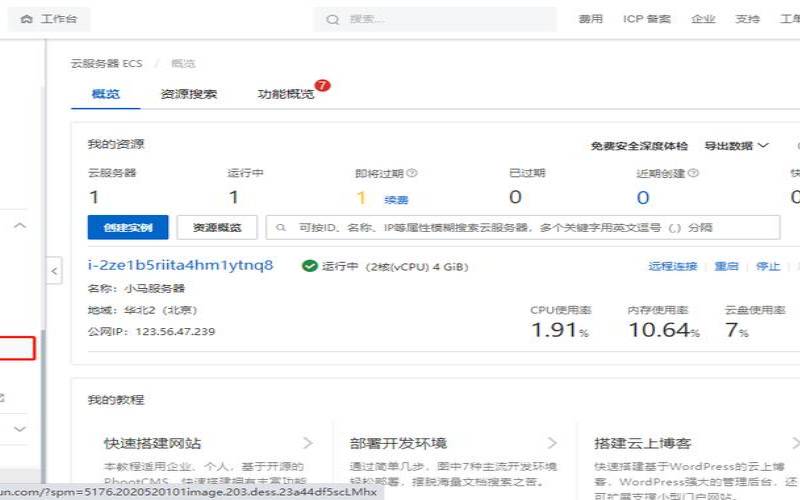Screen dimensions: 800x500
Task: Click the magnifier icon in the top search bar
Action: [x=333, y=20]
